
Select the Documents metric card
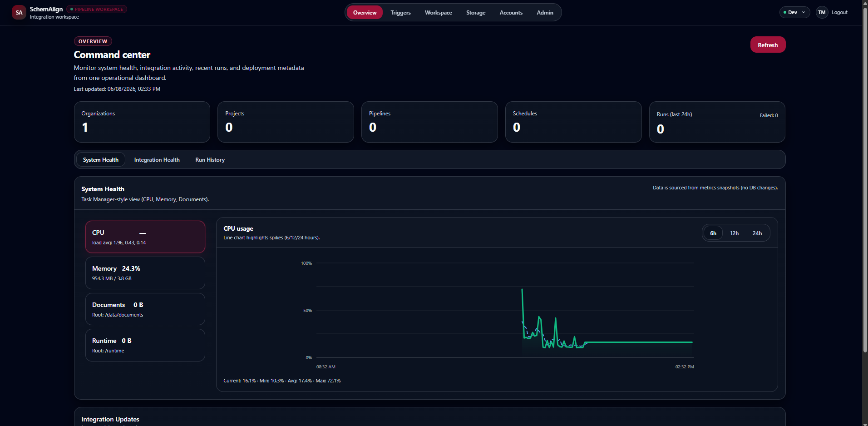[145, 309]
